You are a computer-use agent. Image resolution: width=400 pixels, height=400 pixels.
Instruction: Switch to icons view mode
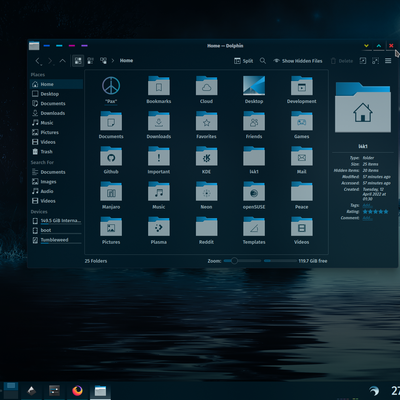point(78,61)
